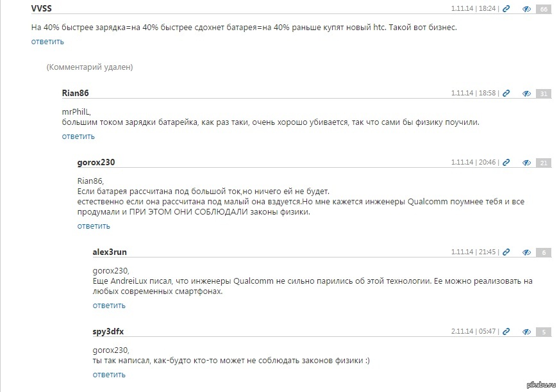Click rating badge 31 on Rian86 comment
559x392 pixels.
tap(544, 93)
